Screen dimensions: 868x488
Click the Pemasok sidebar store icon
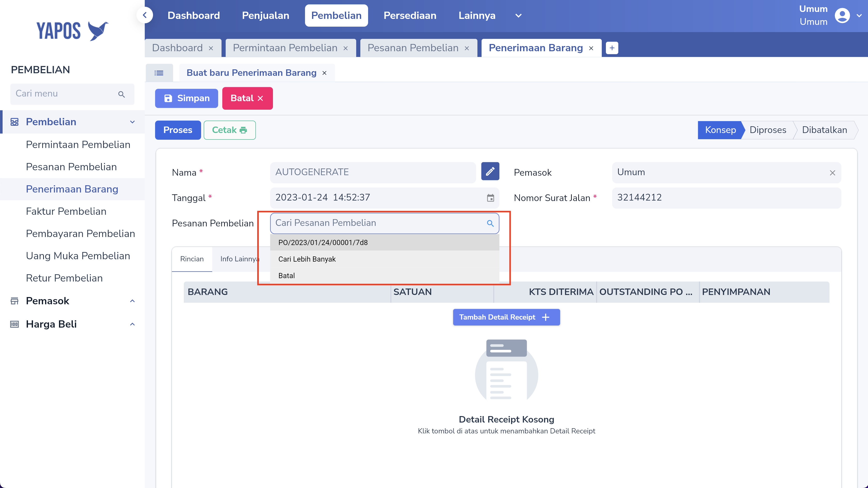14,301
